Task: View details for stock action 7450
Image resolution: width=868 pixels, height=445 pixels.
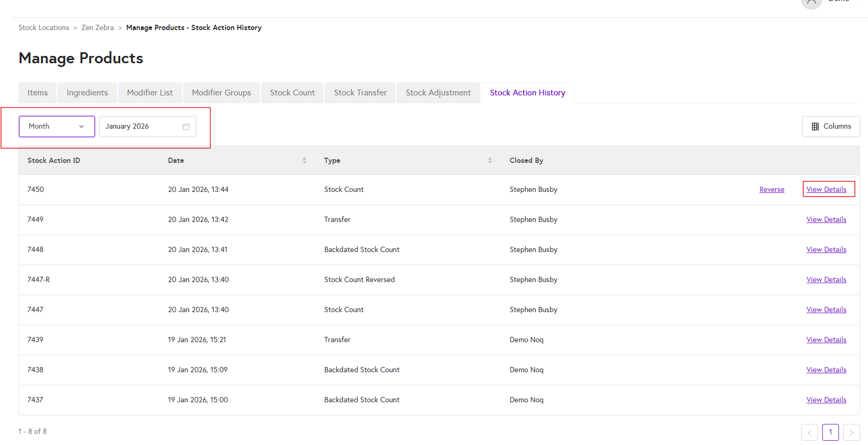Action: 826,190
